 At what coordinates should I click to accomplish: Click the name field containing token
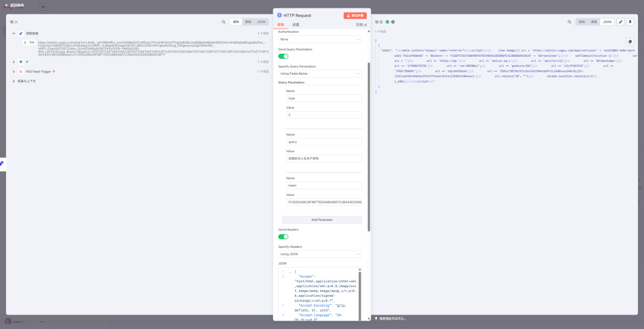click(324, 186)
